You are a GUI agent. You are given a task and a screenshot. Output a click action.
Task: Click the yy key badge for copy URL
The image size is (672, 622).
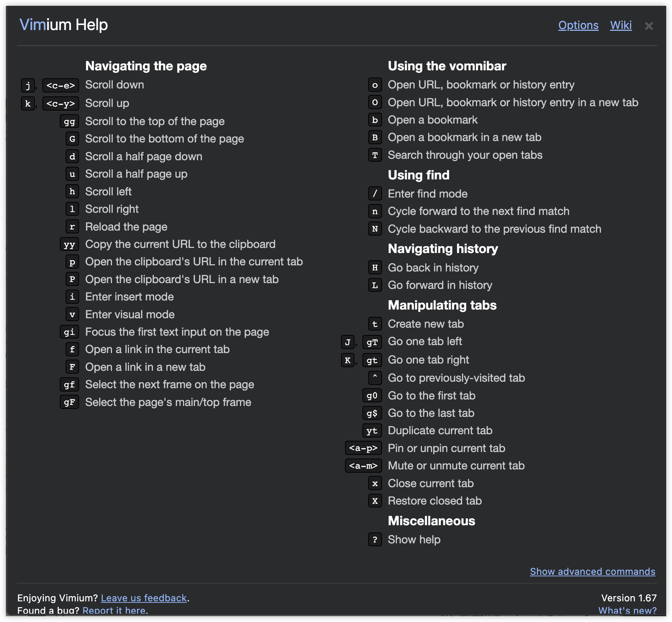click(x=69, y=244)
